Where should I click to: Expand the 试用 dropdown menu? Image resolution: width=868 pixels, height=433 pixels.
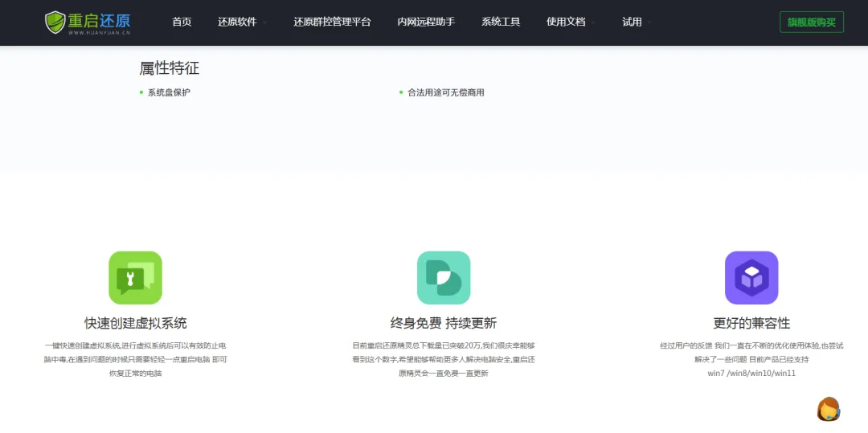pos(637,22)
